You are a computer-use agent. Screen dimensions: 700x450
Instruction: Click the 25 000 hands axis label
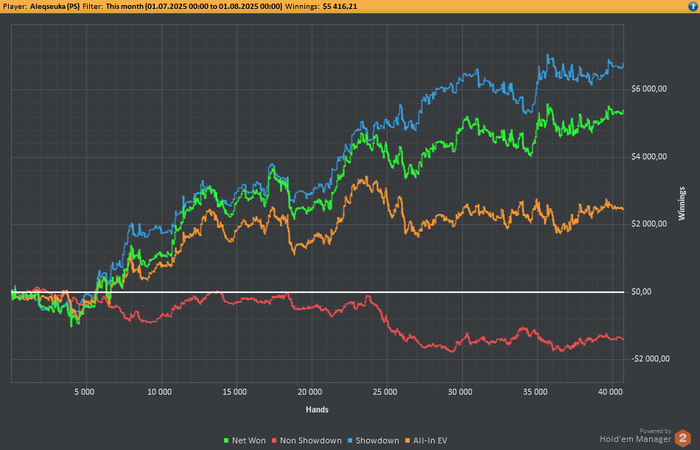pyautogui.click(x=385, y=392)
